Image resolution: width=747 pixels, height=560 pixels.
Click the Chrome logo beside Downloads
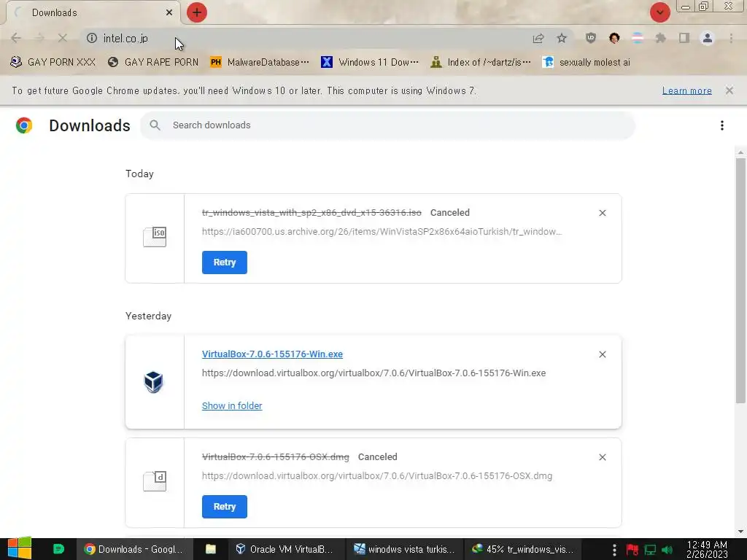(24, 125)
